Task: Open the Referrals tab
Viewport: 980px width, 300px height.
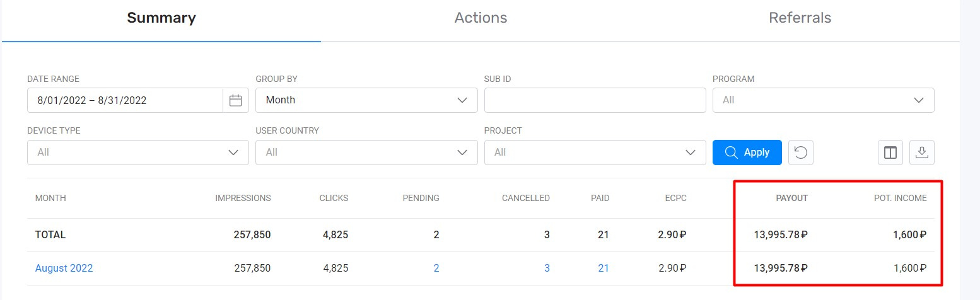Action: [800, 18]
